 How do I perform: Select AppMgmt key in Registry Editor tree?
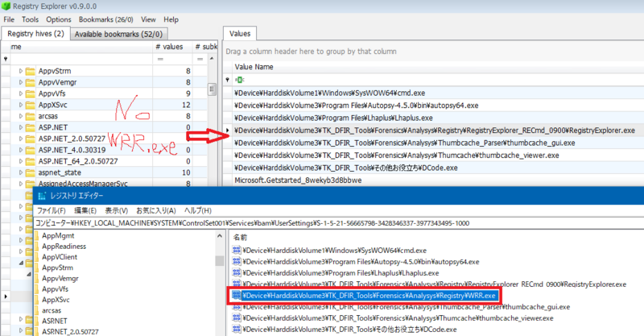coord(58,235)
